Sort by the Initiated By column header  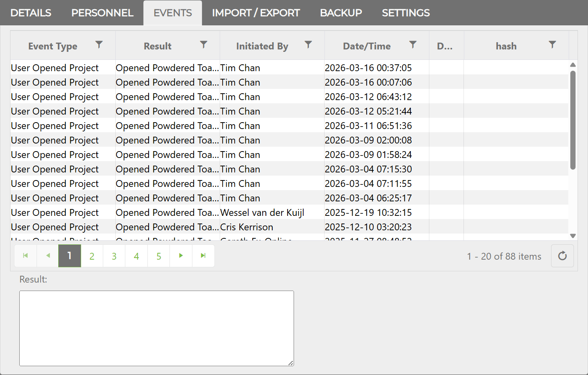pos(262,46)
